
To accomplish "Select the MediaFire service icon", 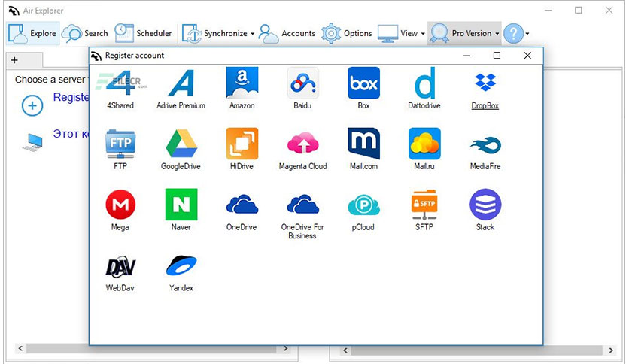I will (485, 145).
